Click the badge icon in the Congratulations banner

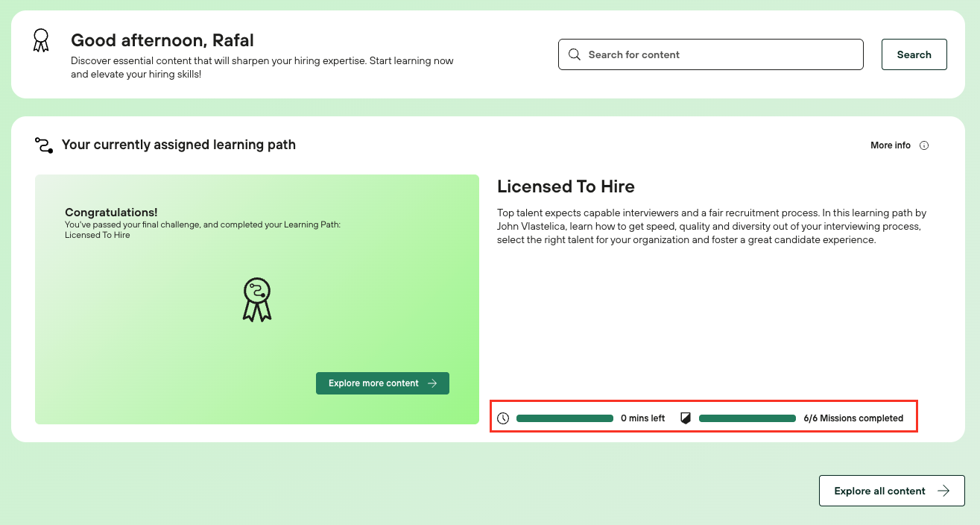pos(257,300)
